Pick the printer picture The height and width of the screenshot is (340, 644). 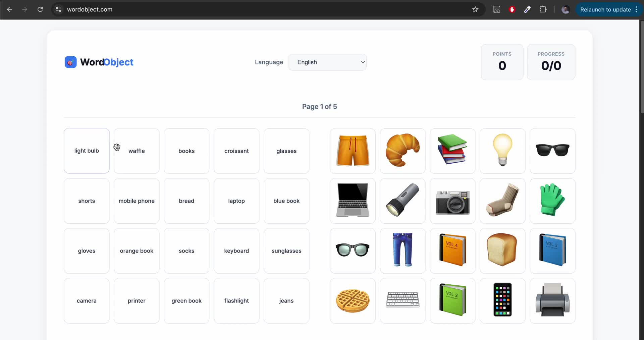tap(552, 301)
